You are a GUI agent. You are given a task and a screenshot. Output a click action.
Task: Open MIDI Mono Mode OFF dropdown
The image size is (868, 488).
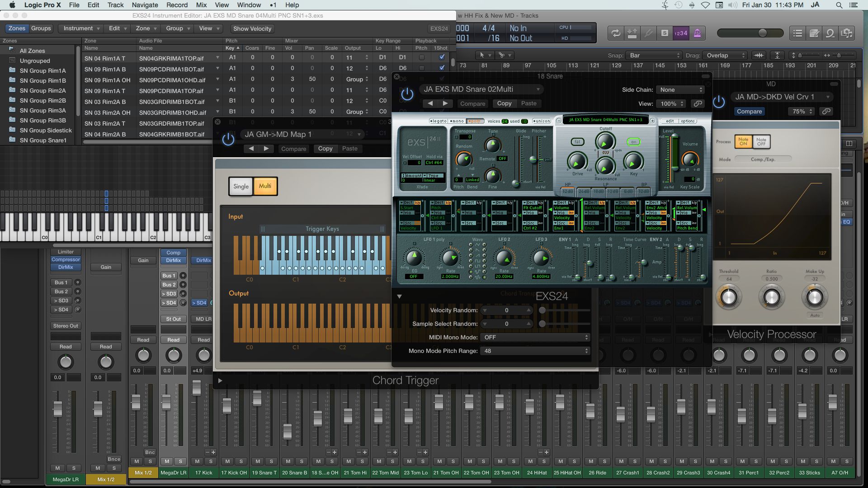(535, 338)
